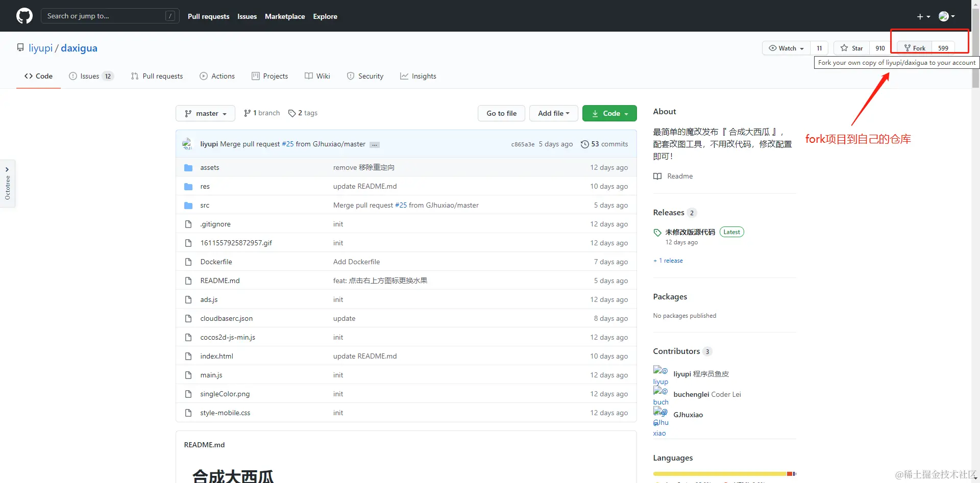Open the Pull requests repository tab

coord(157,76)
